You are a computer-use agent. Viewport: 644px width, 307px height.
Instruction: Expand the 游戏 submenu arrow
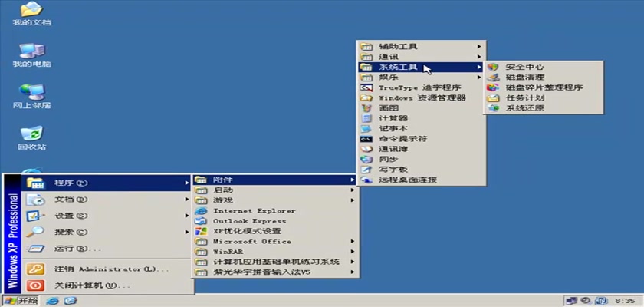(x=353, y=200)
